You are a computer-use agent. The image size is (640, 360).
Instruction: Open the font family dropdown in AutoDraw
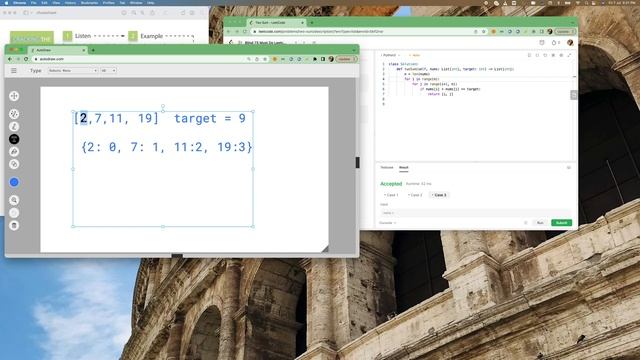[73, 71]
